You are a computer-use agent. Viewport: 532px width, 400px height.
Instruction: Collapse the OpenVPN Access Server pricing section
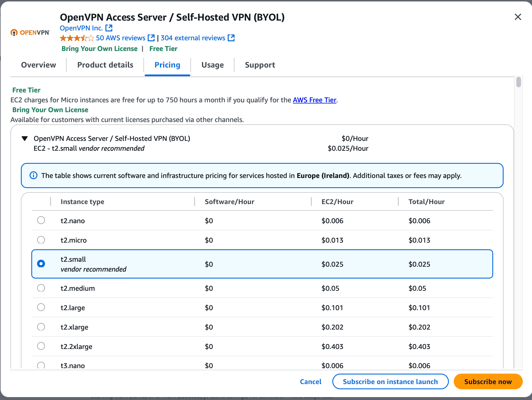[25, 139]
